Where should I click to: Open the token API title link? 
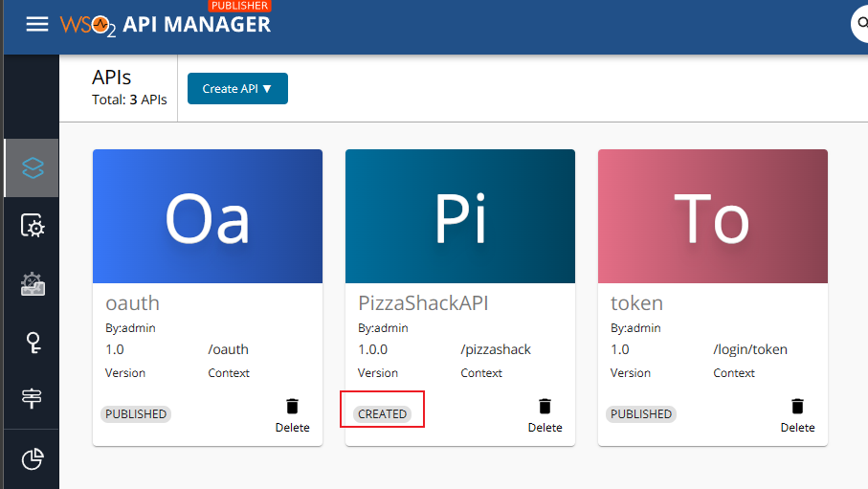(636, 303)
